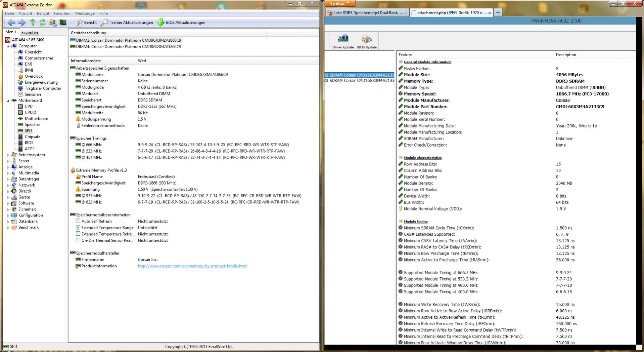Click the green monitor graph toolbar icon
This screenshot has height=352, width=644.
(63, 23)
